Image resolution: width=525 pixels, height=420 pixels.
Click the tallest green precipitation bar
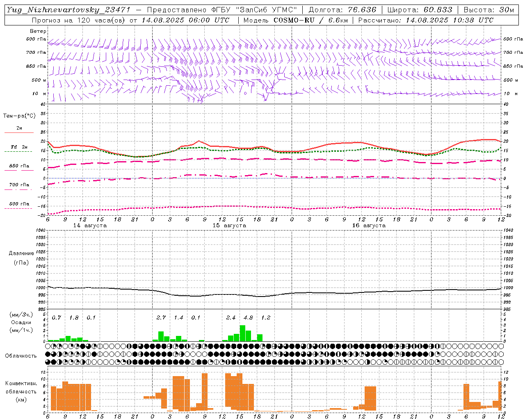click(242, 333)
